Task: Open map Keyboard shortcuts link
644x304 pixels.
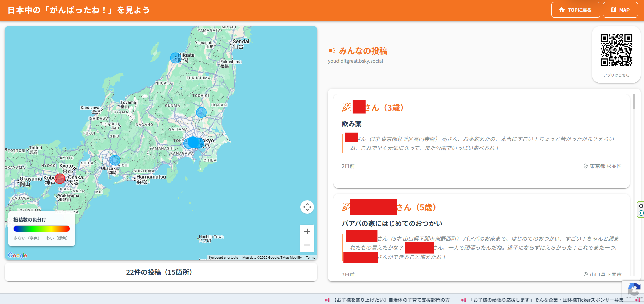Action: pyautogui.click(x=223, y=258)
